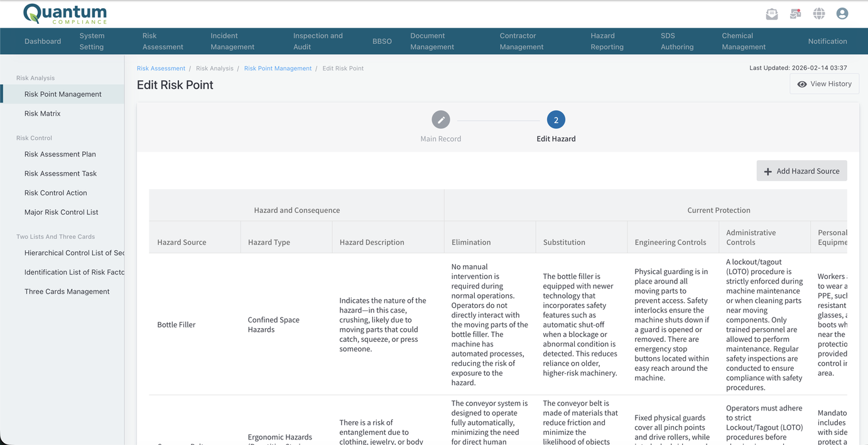Click the Last Updated timestamp text

[798, 68]
